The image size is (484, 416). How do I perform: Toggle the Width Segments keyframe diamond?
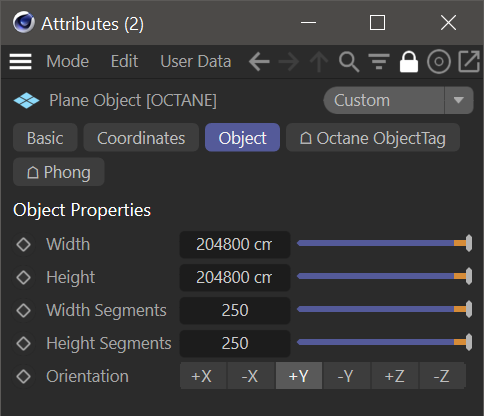[23, 310]
